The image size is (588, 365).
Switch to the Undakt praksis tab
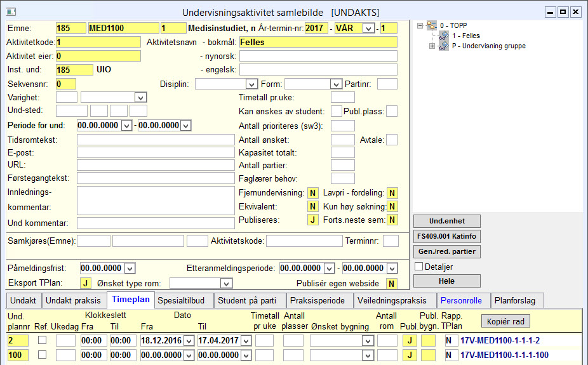(x=73, y=300)
